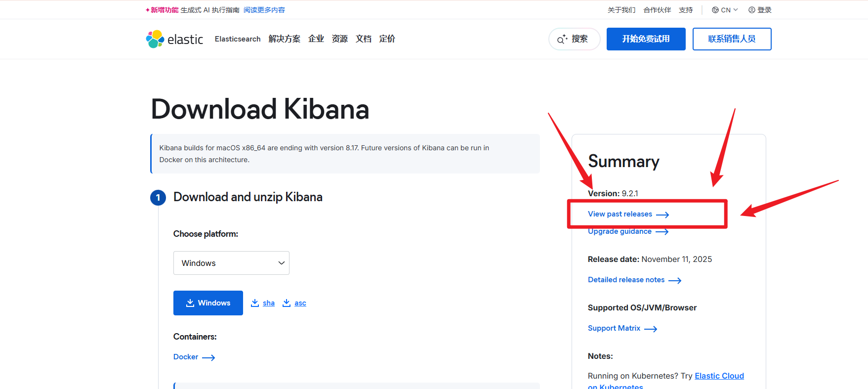
Task: Click the Summary heading
Action: coord(624,162)
